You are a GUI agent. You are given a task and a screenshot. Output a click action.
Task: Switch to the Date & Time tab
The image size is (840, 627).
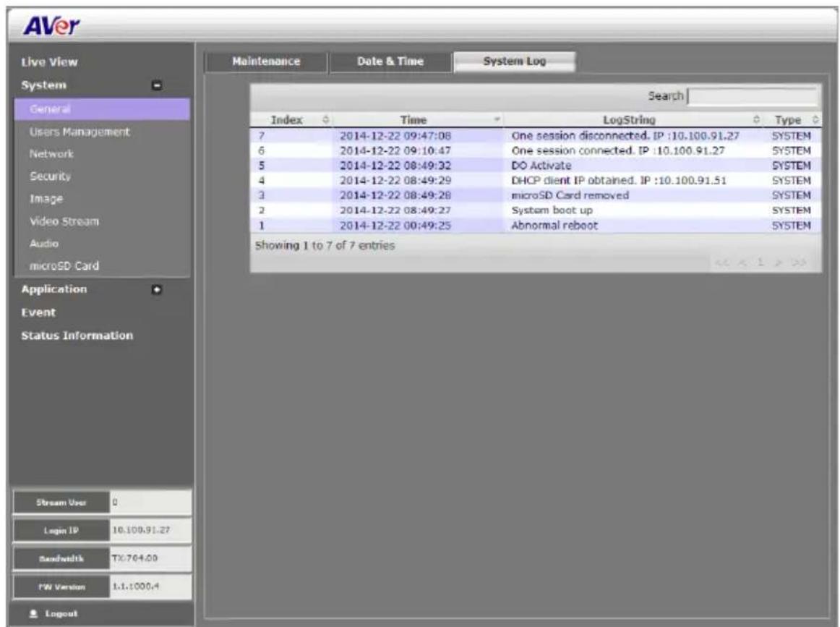click(x=390, y=61)
